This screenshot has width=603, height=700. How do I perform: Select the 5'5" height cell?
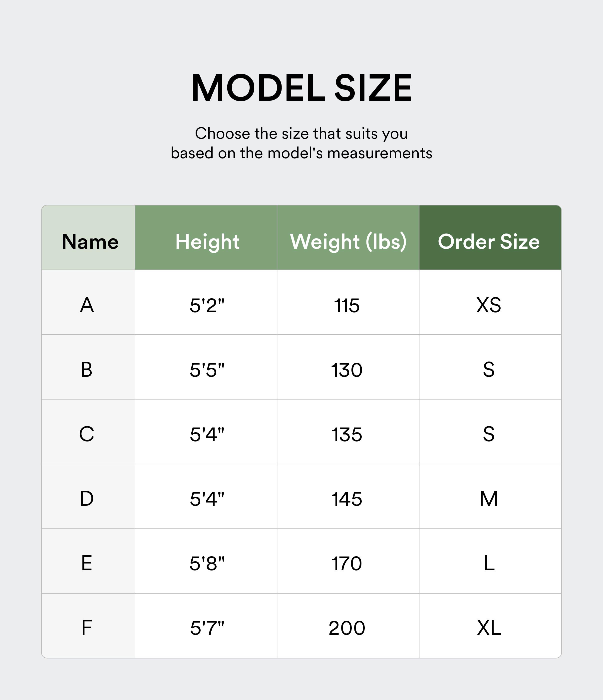click(207, 369)
